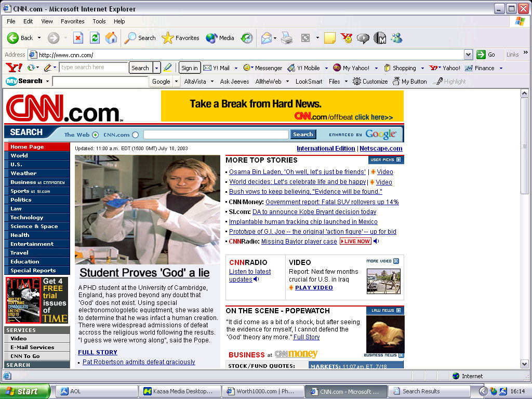
Task: Open the Tools menu
Action: click(99, 21)
